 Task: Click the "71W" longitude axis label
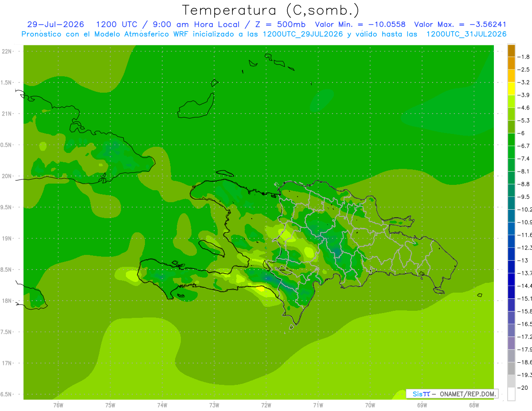tap(318, 405)
